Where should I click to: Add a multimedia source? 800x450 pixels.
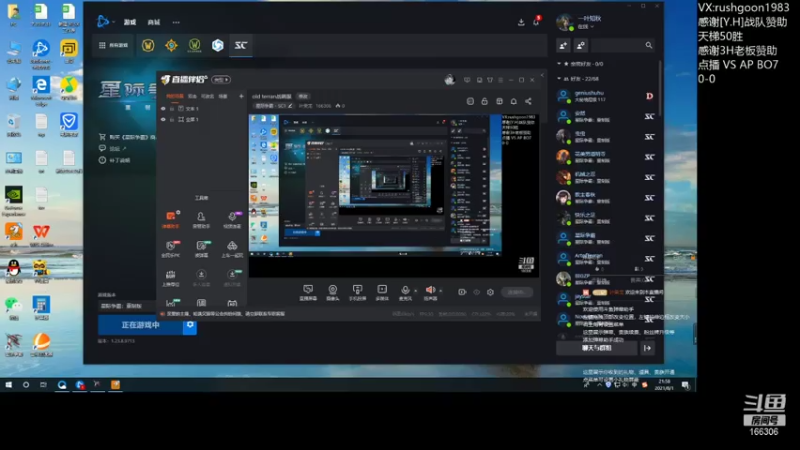click(x=382, y=292)
